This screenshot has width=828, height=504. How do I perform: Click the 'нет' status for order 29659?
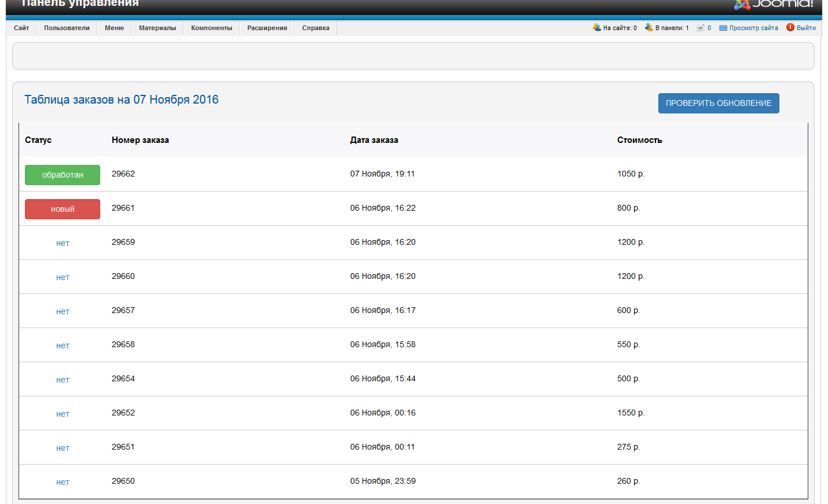pyautogui.click(x=63, y=243)
